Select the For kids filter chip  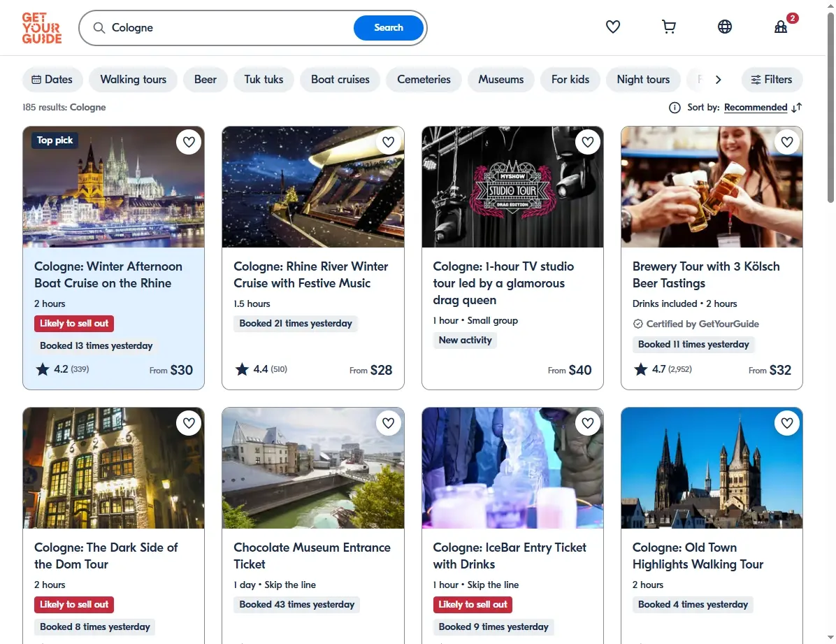(570, 80)
